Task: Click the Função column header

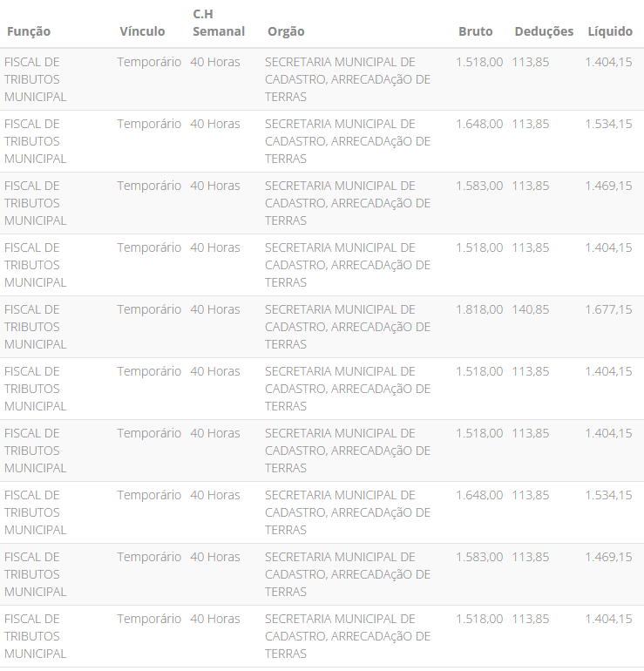Action: (29, 31)
